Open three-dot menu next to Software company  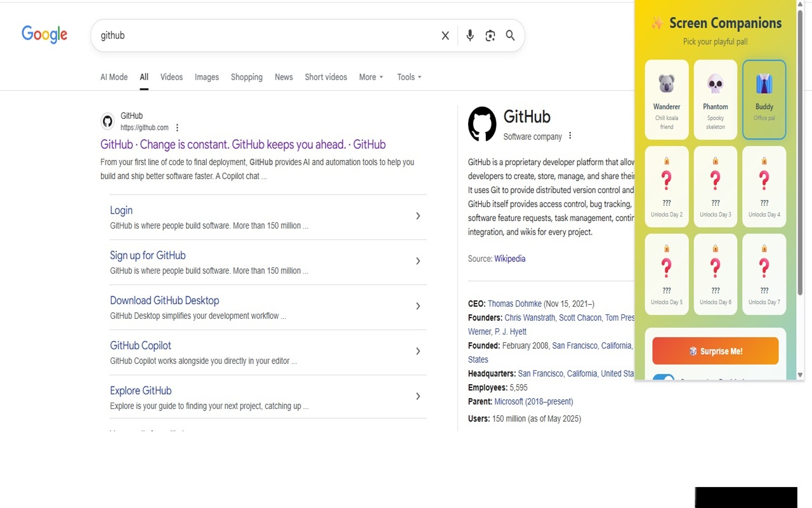click(x=570, y=136)
